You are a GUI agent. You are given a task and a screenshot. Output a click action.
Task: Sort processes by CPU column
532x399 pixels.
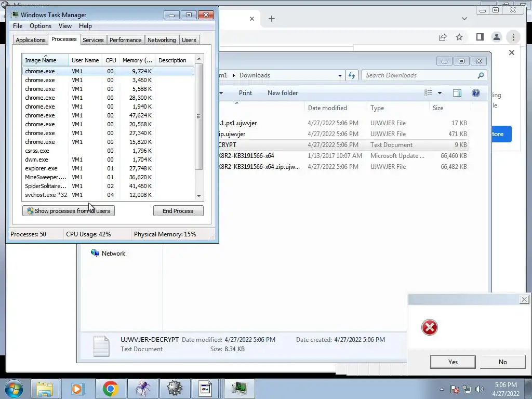point(111,60)
